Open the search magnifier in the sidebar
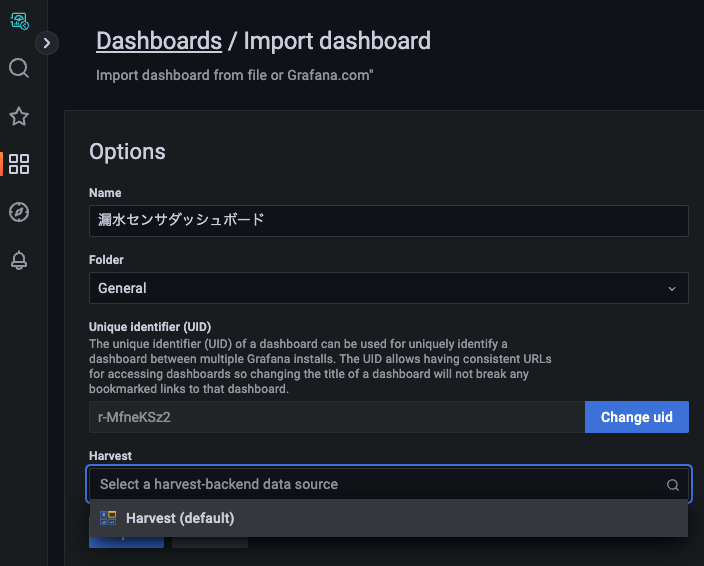 pos(19,68)
